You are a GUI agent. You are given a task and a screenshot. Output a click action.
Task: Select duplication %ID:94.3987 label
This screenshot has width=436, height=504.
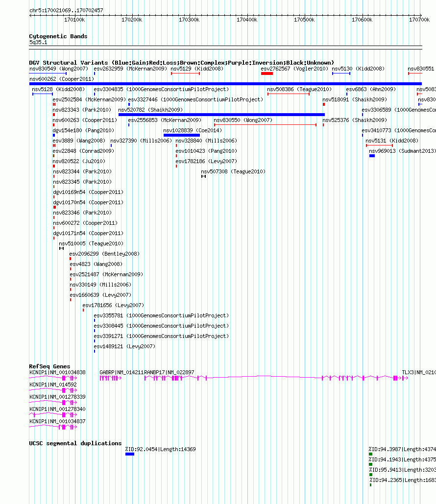point(402,449)
